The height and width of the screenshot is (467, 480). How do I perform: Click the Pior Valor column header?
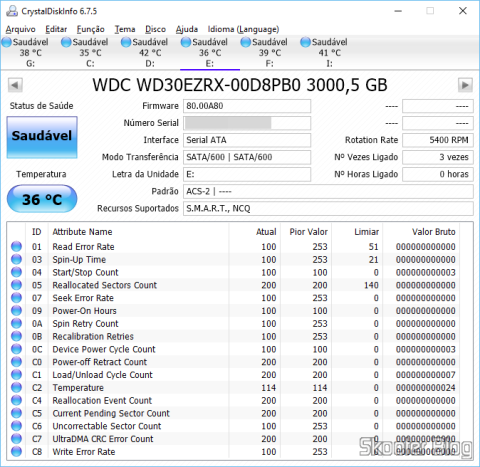pyautogui.click(x=306, y=232)
